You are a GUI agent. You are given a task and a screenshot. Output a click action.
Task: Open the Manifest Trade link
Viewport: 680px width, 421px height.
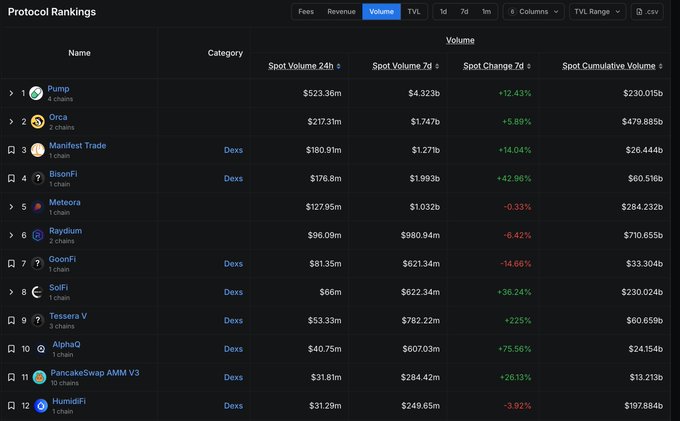click(78, 145)
